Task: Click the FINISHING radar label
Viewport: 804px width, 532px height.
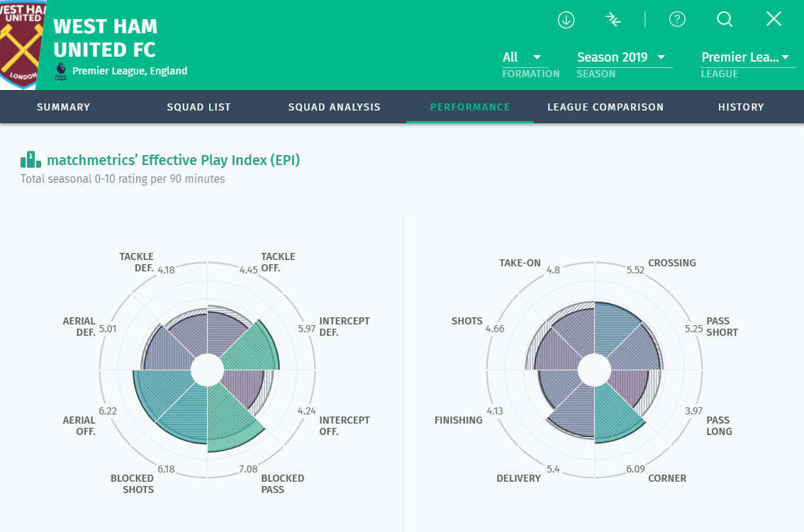Action: point(459,420)
